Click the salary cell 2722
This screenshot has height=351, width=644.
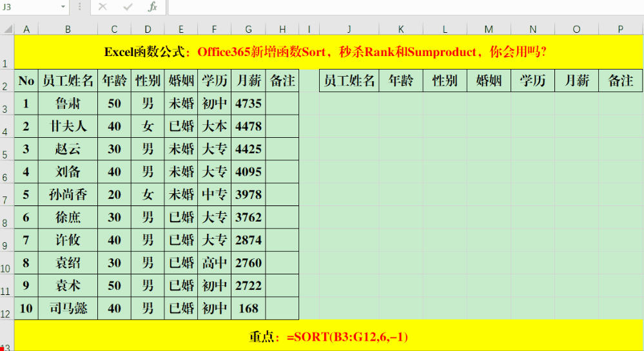coord(248,285)
